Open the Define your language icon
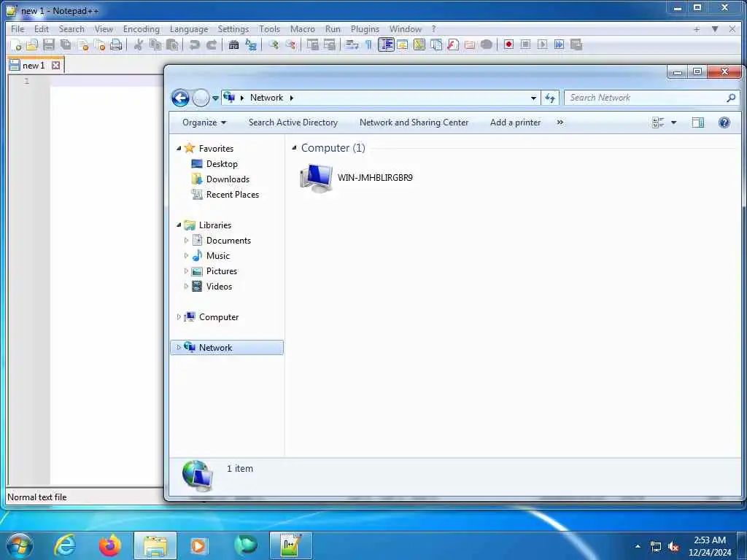The image size is (747, 560). pyautogui.click(x=403, y=44)
